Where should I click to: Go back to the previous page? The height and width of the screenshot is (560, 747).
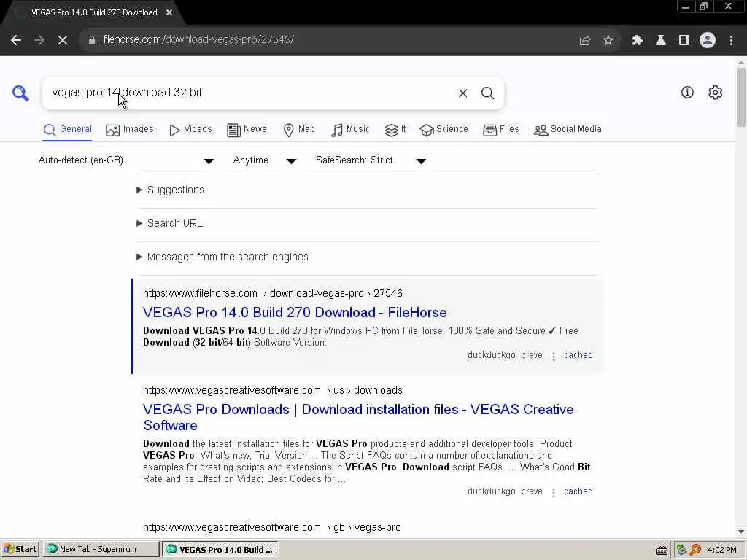tap(16, 41)
